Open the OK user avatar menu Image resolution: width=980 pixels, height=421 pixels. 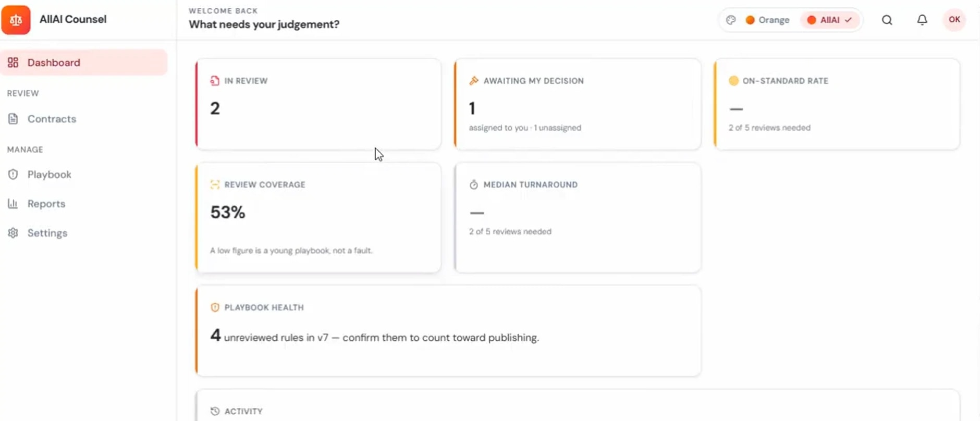954,20
